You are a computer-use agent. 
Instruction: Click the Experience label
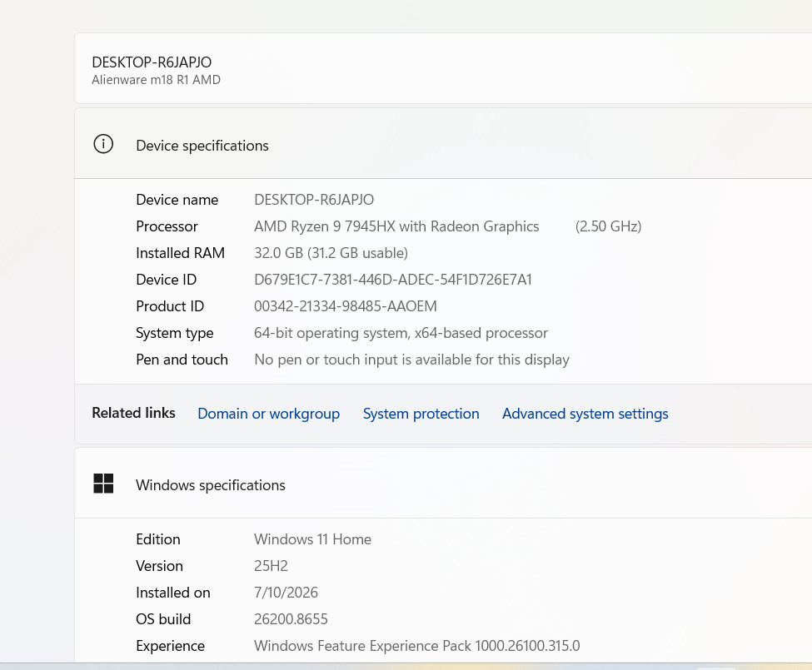[x=171, y=646]
